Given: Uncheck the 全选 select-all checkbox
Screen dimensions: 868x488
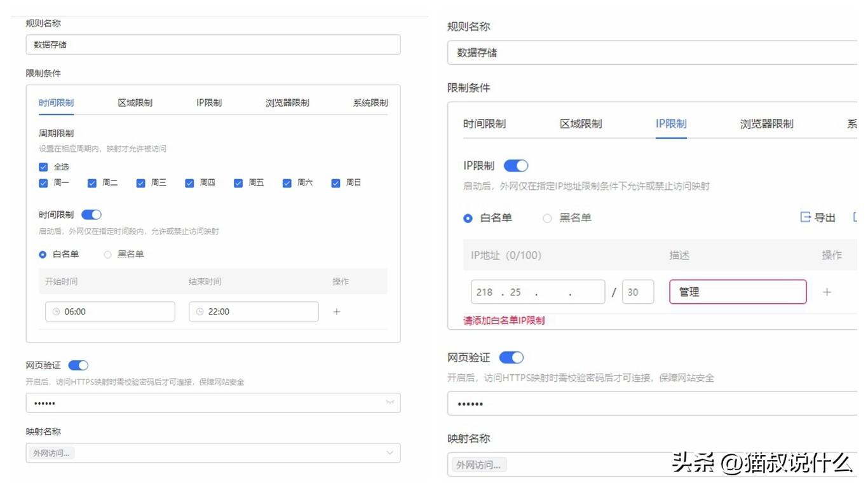Looking at the screenshot, I should [x=43, y=167].
